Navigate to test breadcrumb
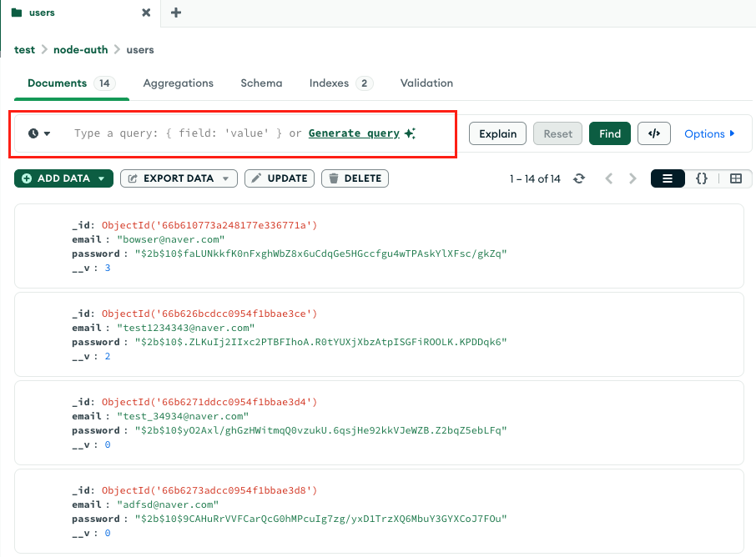Viewport: 756px width, 557px height. coord(24,50)
